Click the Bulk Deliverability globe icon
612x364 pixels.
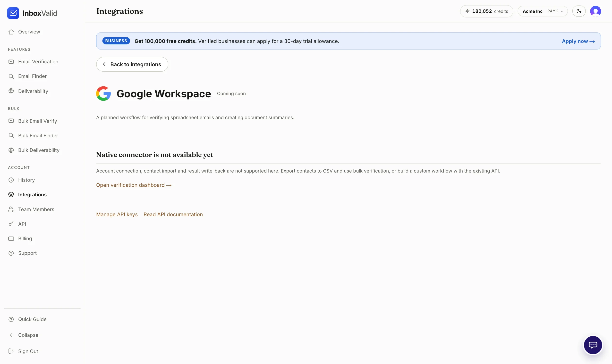pyautogui.click(x=11, y=150)
